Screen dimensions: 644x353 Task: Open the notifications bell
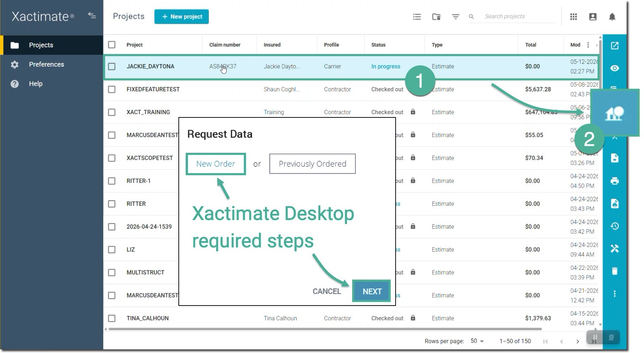[x=612, y=17]
